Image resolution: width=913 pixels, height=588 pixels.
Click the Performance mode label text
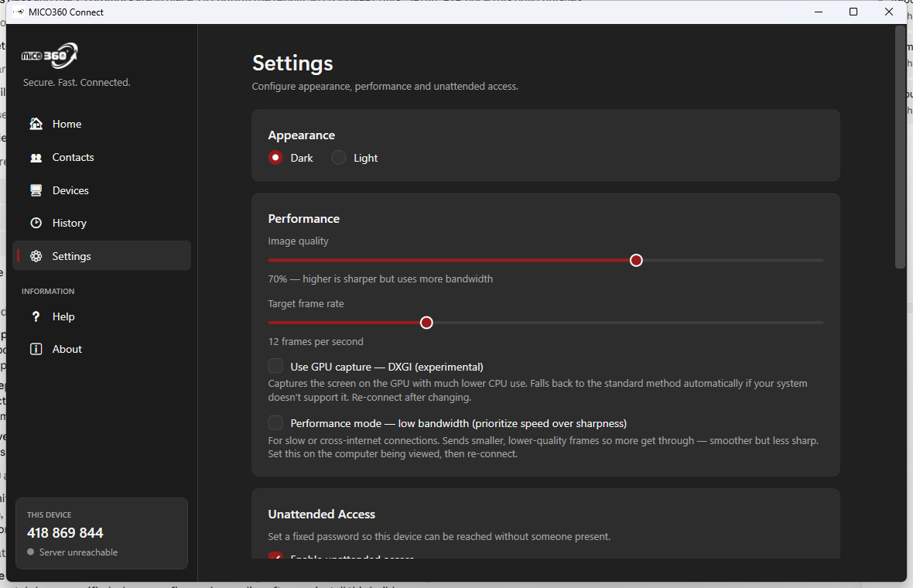coord(458,423)
